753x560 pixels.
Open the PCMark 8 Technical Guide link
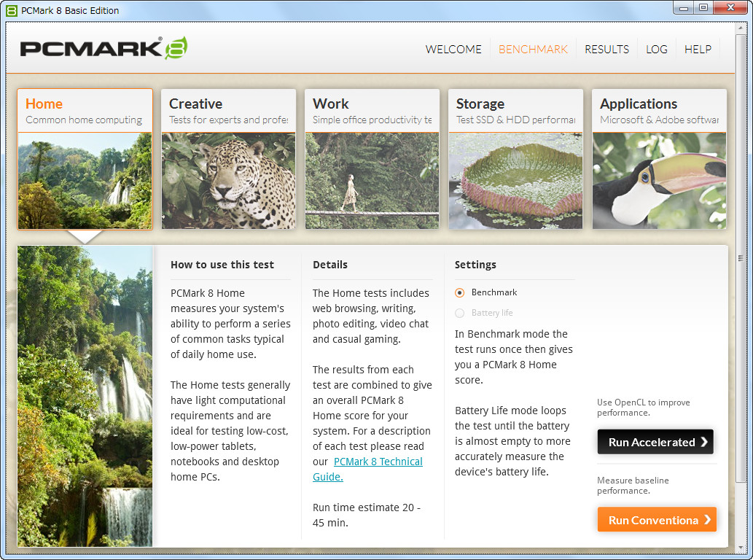[368, 469]
